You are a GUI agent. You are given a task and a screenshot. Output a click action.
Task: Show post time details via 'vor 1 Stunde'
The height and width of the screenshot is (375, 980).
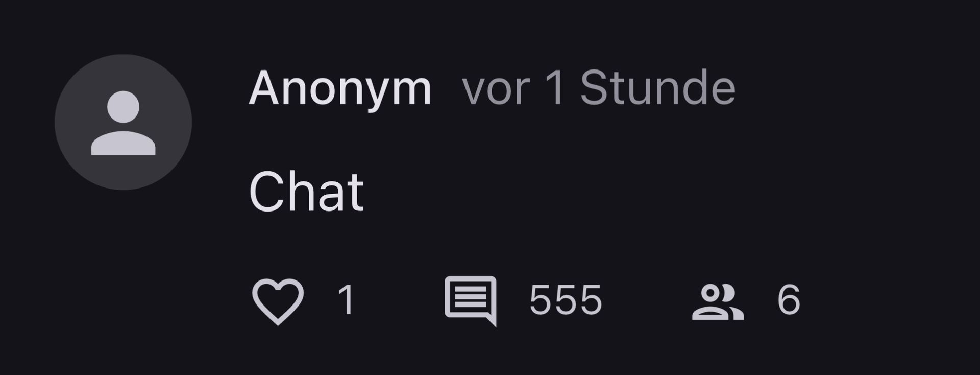click(599, 88)
